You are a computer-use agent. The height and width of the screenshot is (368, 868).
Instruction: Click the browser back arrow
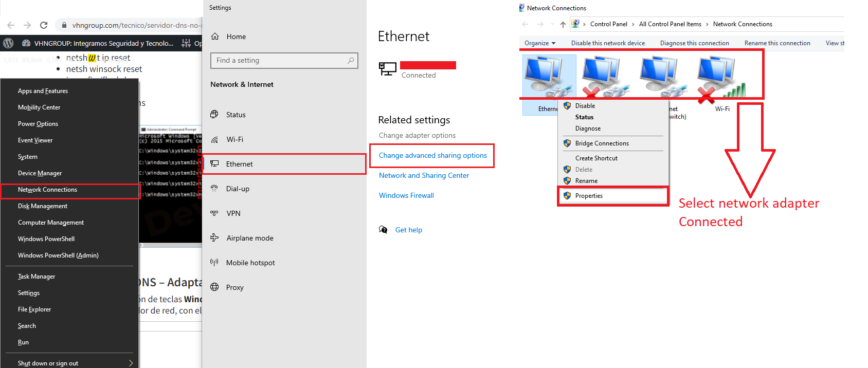point(11,25)
